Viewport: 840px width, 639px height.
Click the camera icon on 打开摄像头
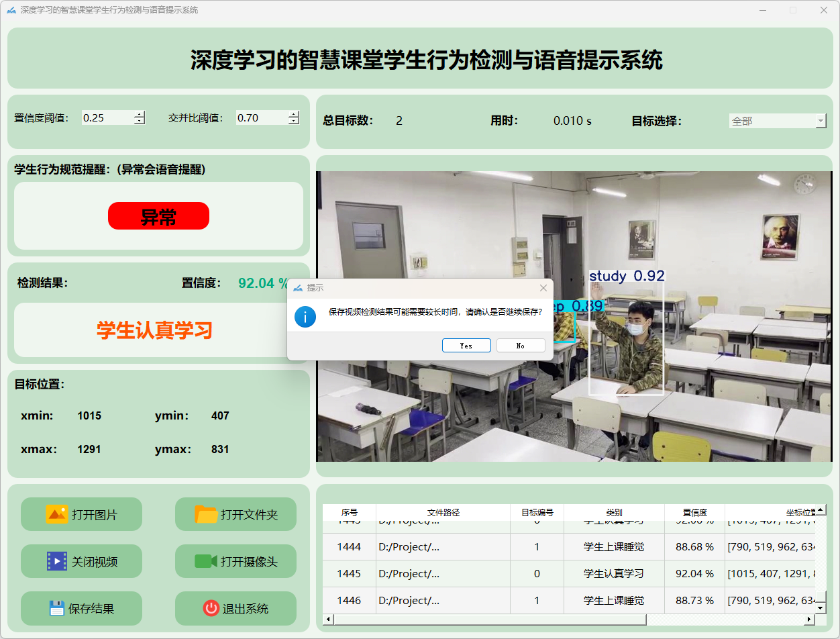[205, 561]
